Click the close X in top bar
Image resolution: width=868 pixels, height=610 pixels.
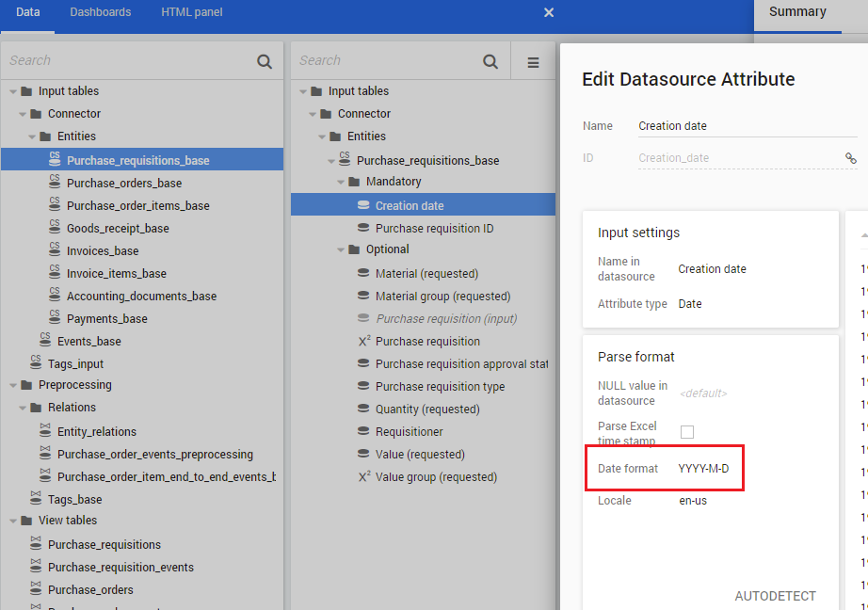(x=549, y=12)
